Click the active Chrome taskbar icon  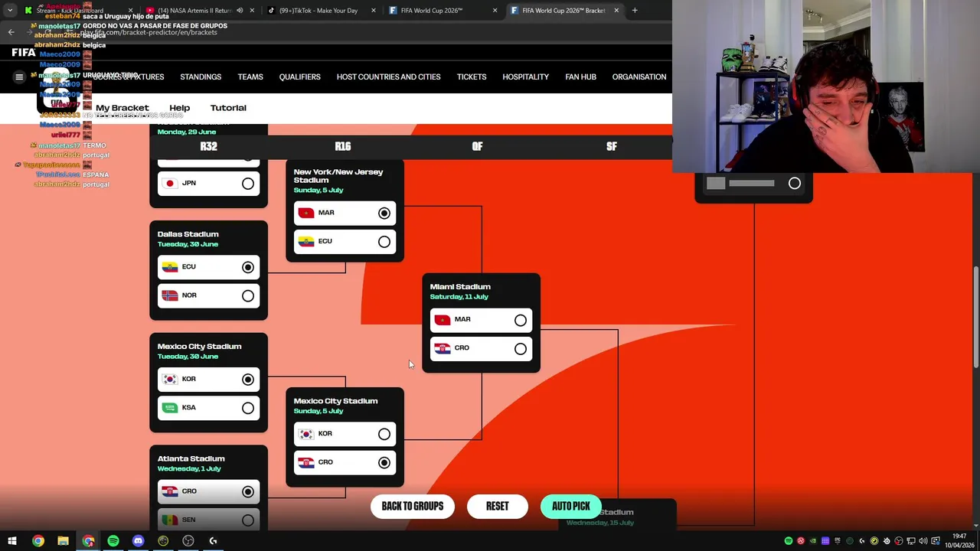(88, 541)
